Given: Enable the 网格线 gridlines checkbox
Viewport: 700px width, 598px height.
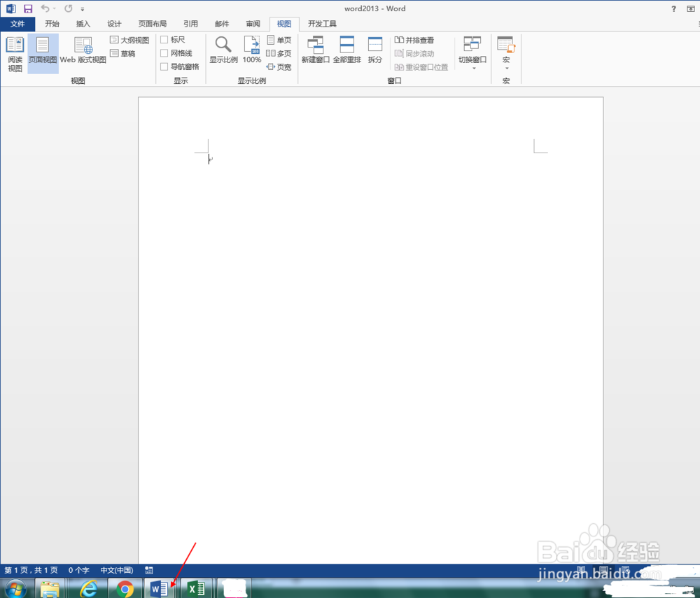Looking at the screenshot, I should [164, 53].
